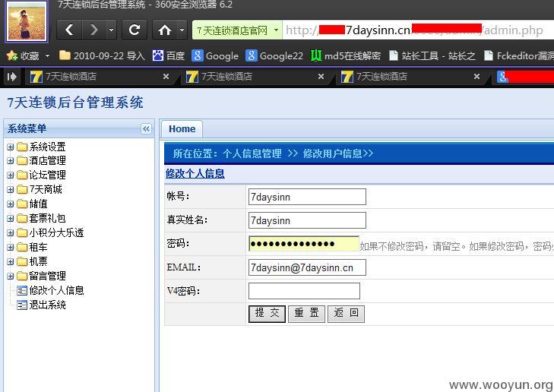The width and height of the screenshot is (554, 392).
Task: Open the Google bookmark
Action: point(215,55)
